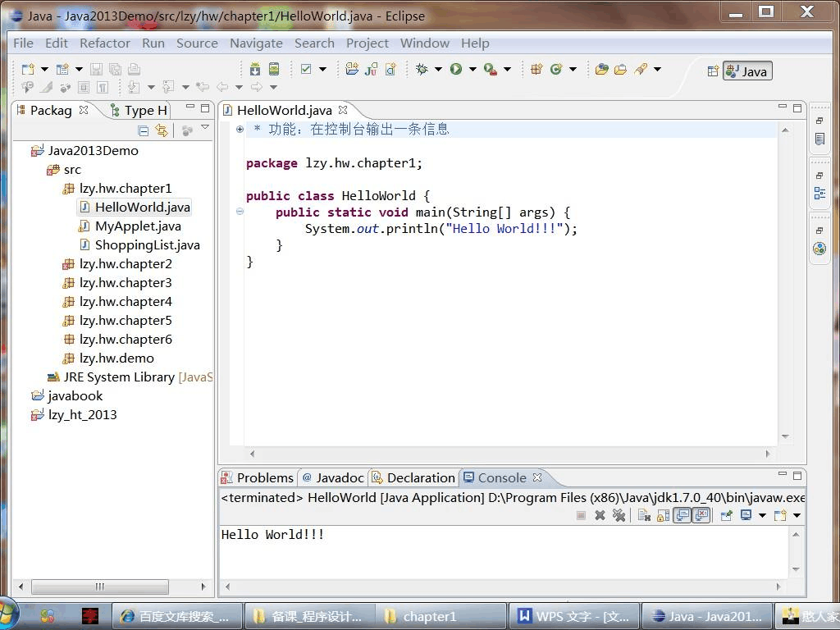Open dropdown next to External Tools icon
Screen dimensions: 840x630
[x=507, y=69]
